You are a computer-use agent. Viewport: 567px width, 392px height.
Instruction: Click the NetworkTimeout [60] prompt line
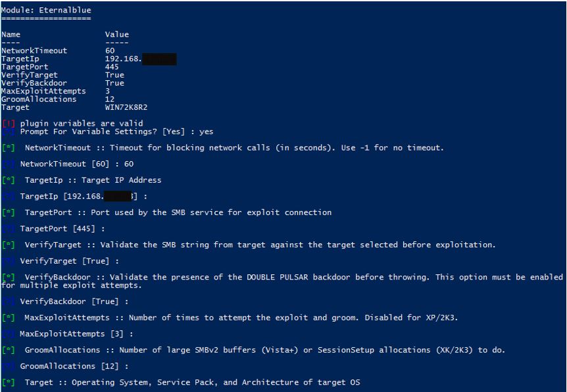pyautogui.click(x=77, y=164)
